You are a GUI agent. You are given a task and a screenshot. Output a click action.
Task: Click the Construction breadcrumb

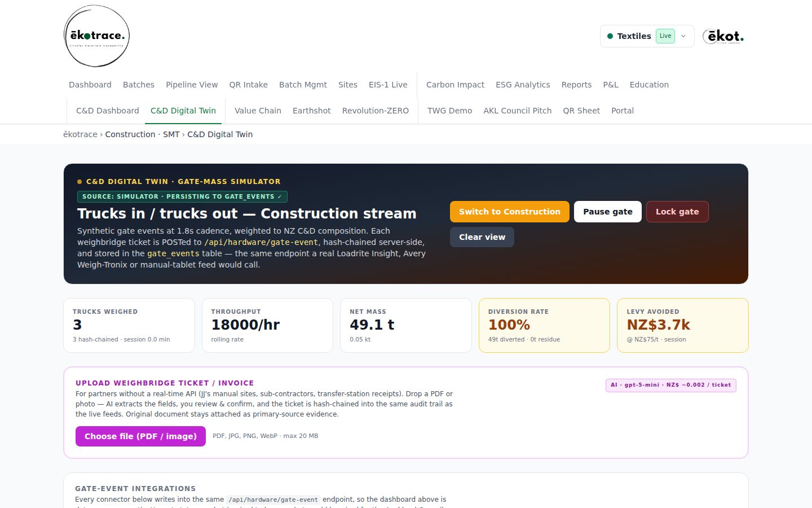pyautogui.click(x=130, y=134)
